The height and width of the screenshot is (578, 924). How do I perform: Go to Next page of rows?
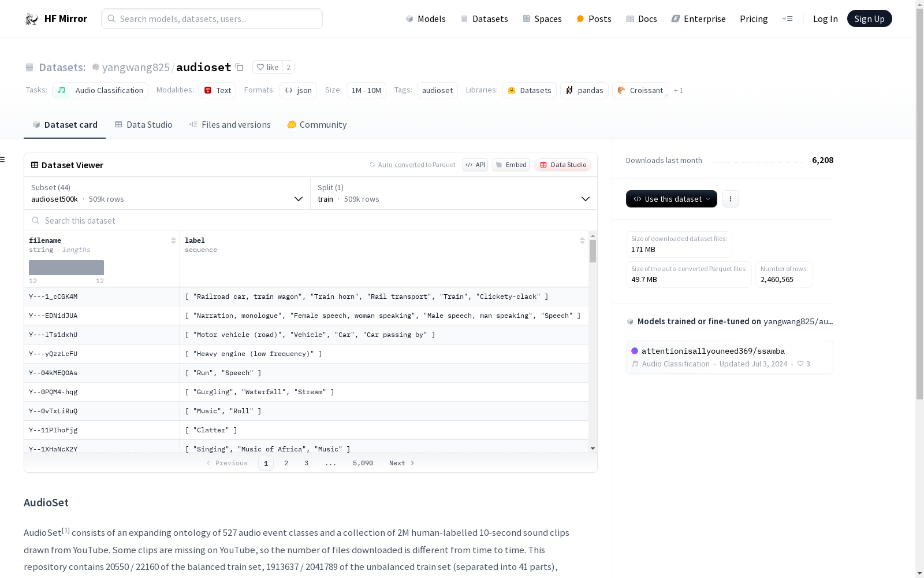pos(401,463)
